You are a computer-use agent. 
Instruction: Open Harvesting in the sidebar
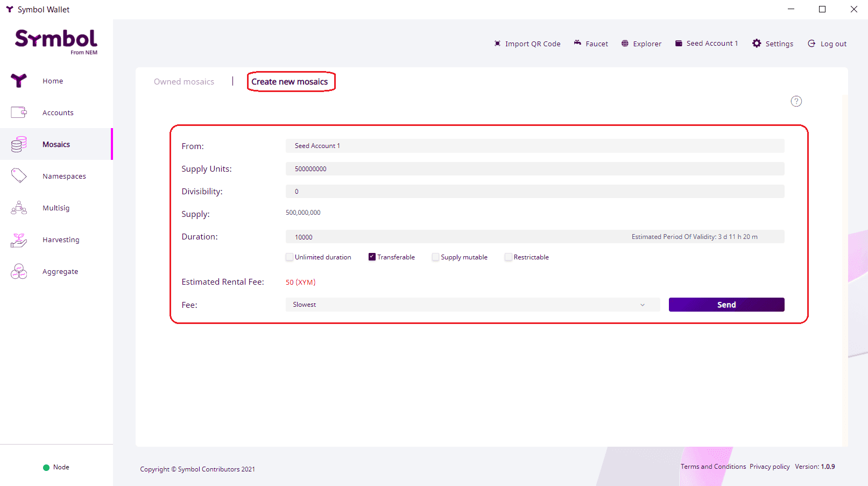pyautogui.click(x=61, y=240)
